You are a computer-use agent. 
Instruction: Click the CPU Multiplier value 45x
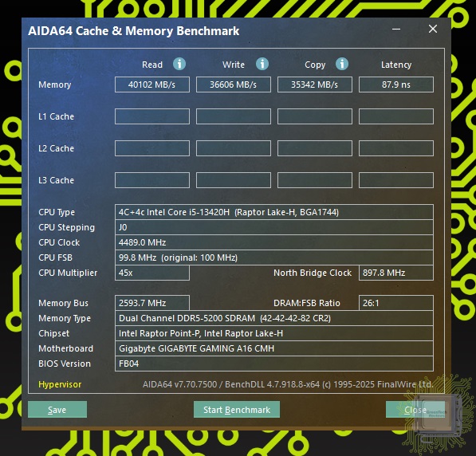152,273
